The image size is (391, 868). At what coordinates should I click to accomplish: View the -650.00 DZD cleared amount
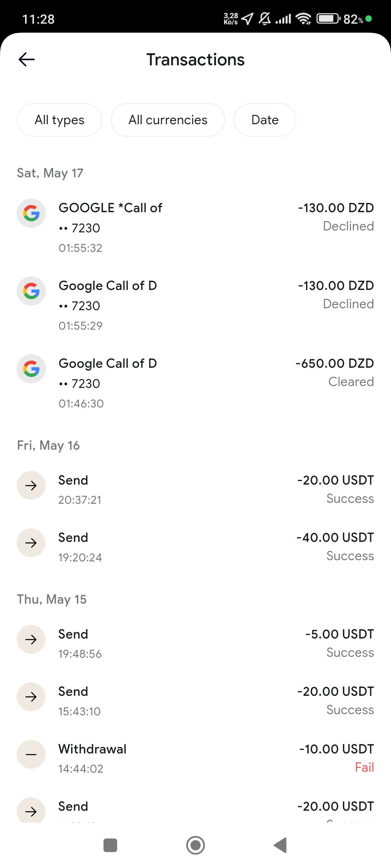[334, 364]
